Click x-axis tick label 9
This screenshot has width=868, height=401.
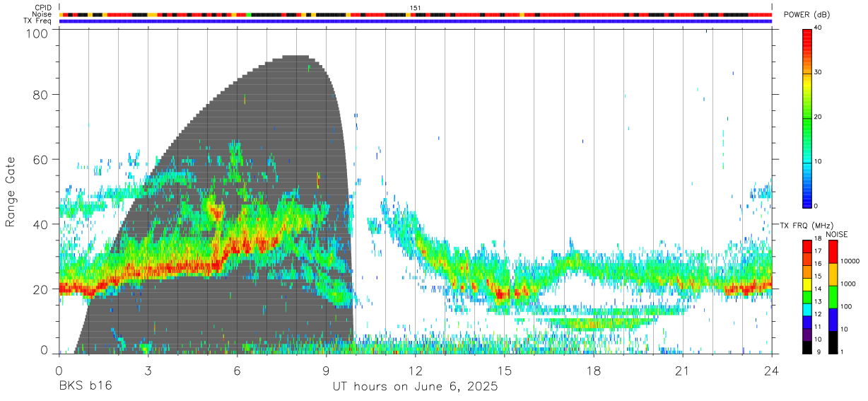click(x=327, y=371)
